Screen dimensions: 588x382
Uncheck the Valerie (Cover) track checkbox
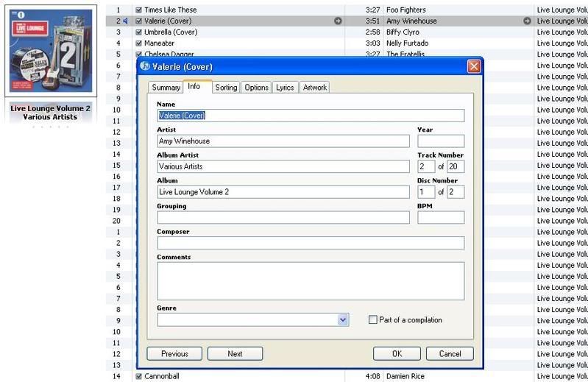(139, 21)
